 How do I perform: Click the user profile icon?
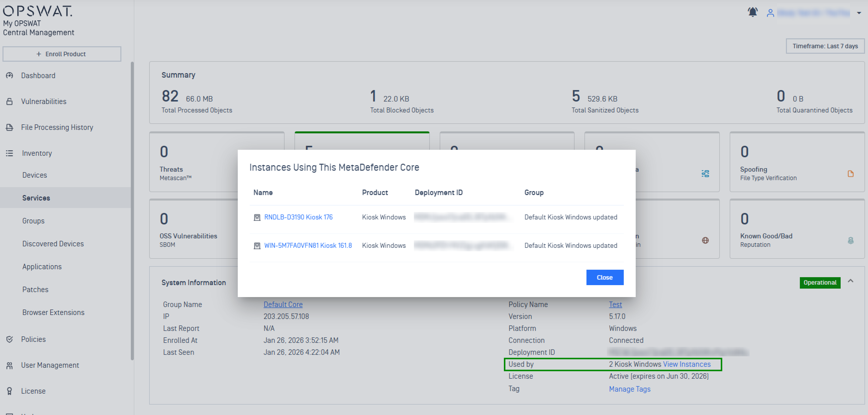pyautogui.click(x=770, y=13)
